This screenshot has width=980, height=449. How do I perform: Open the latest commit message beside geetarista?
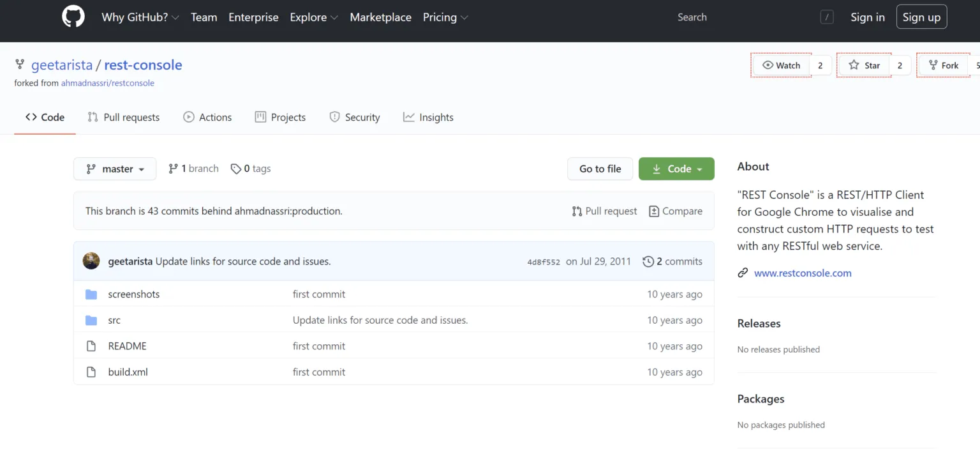(243, 261)
